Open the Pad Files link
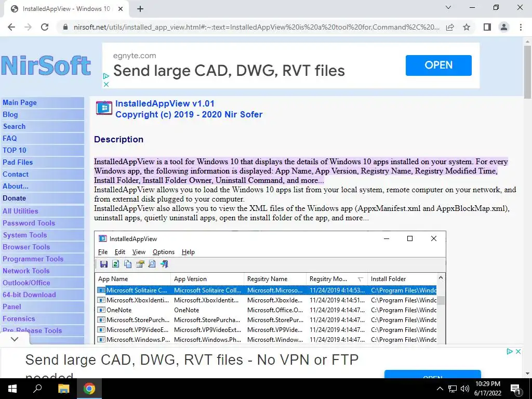The height and width of the screenshot is (399, 532). (x=18, y=162)
